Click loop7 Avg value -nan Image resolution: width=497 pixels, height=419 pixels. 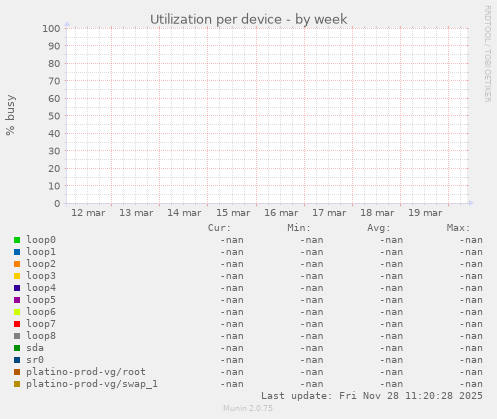[x=391, y=324]
